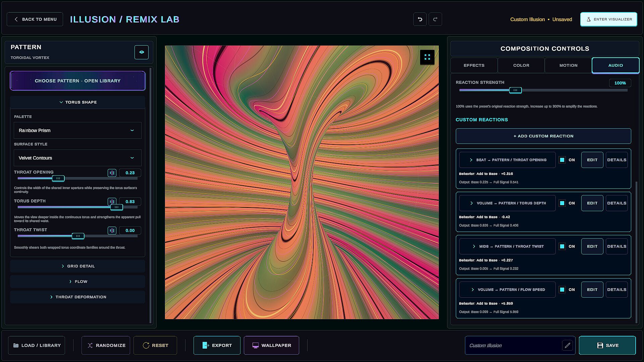Image resolution: width=644 pixels, height=362 pixels.
Task: Open Load / Library
Action: coord(37,345)
